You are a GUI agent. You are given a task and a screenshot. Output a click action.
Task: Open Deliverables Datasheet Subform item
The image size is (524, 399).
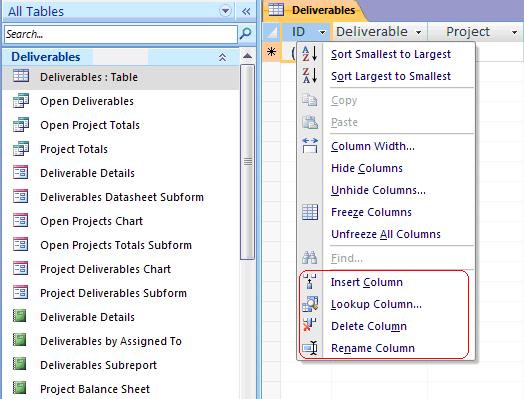(121, 197)
